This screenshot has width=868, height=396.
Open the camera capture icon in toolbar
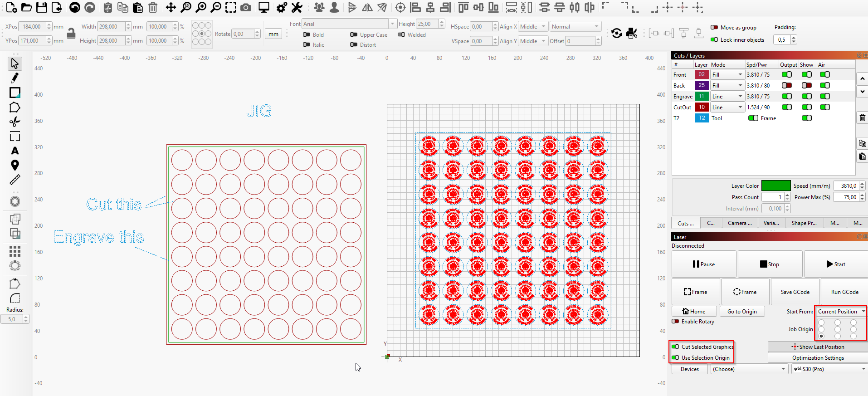[x=246, y=7]
